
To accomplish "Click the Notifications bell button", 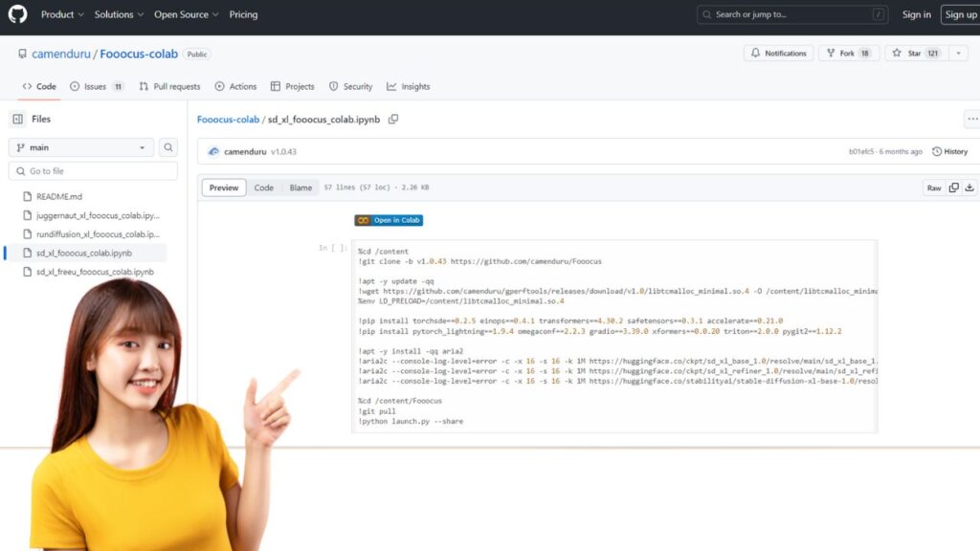I will (x=779, y=54).
